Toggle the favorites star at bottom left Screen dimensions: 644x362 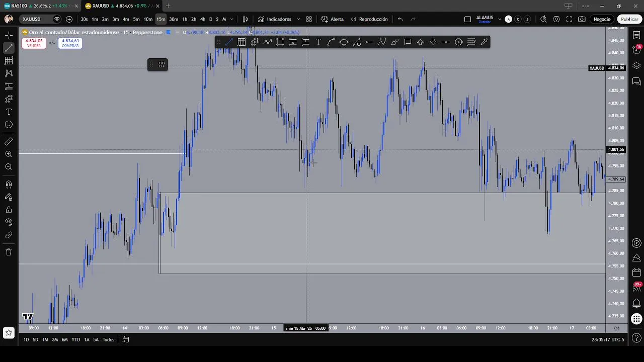click(9, 332)
